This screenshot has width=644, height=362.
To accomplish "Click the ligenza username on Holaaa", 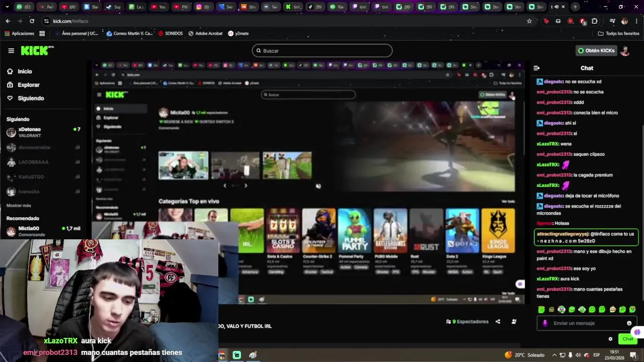I will 545,223.
